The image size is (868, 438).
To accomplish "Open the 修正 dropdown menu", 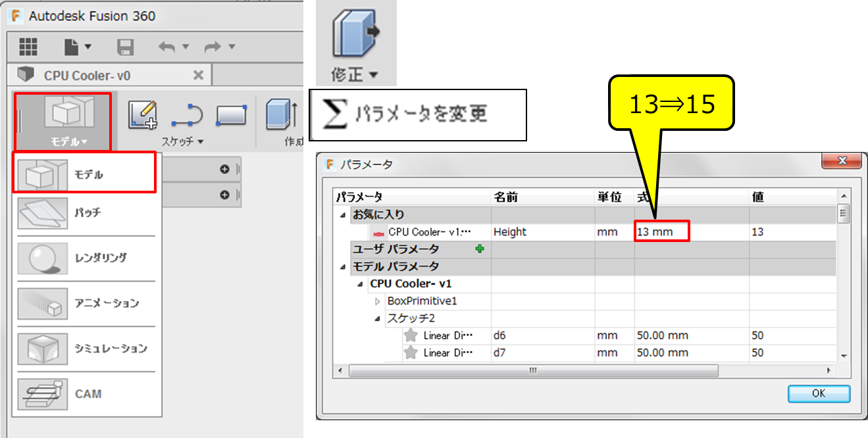I will click(355, 75).
